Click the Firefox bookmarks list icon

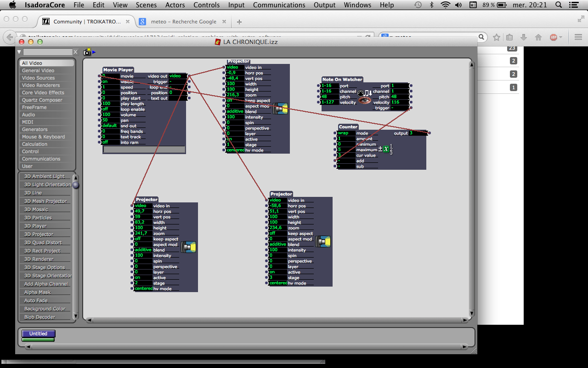coord(509,37)
